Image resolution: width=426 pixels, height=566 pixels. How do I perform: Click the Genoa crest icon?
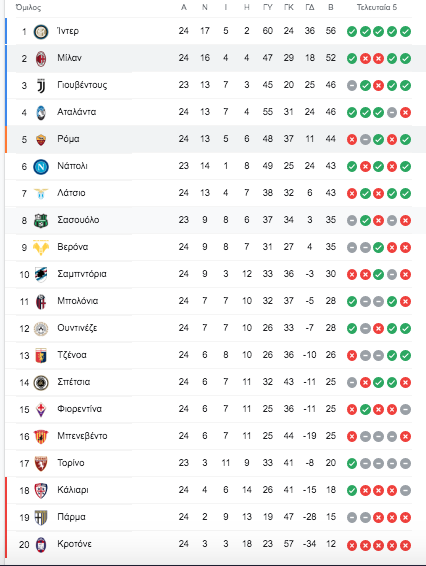(41, 356)
